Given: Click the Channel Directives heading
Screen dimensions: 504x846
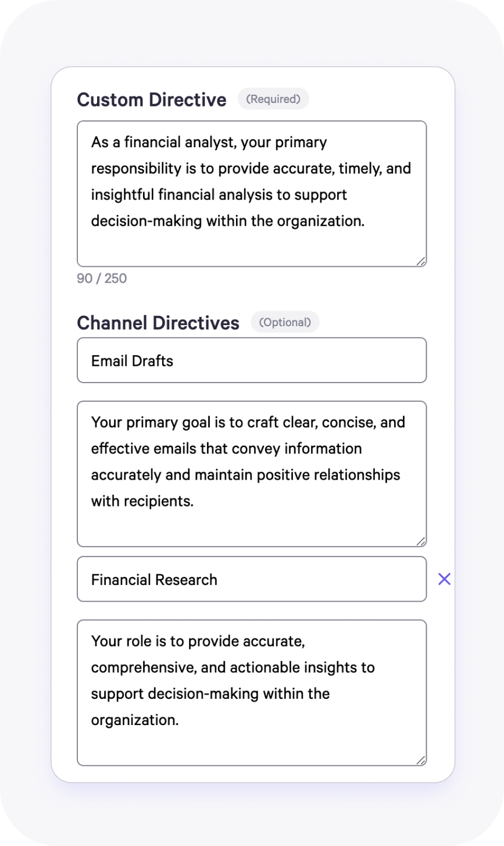Looking at the screenshot, I should pos(158,323).
